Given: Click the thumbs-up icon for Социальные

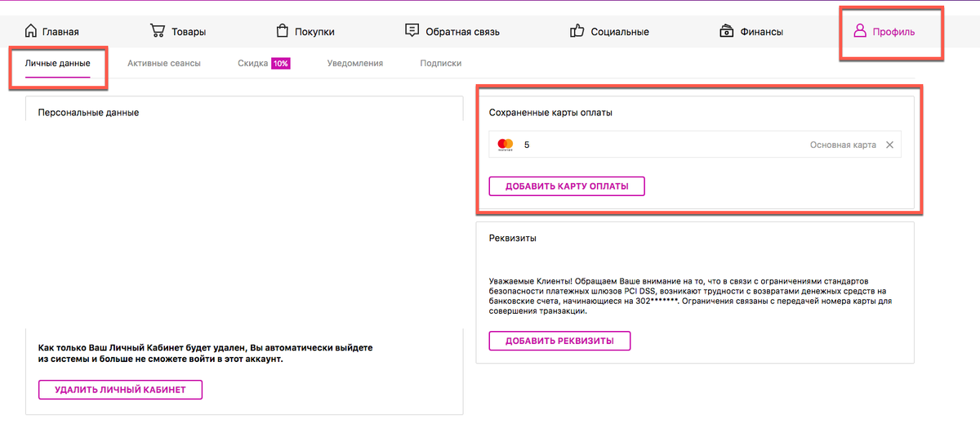Looking at the screenshot, I should click(577, 31).
